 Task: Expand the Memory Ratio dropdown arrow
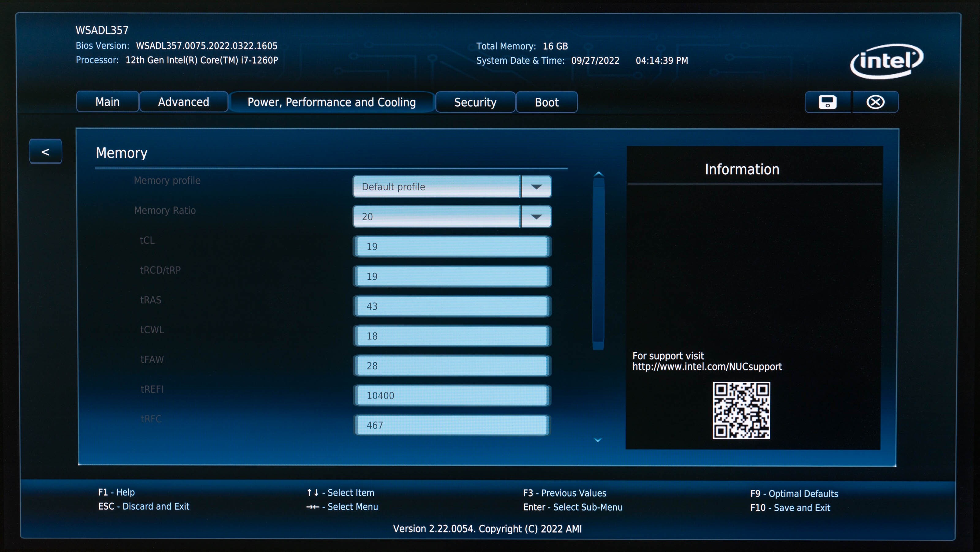coord(536,217)
